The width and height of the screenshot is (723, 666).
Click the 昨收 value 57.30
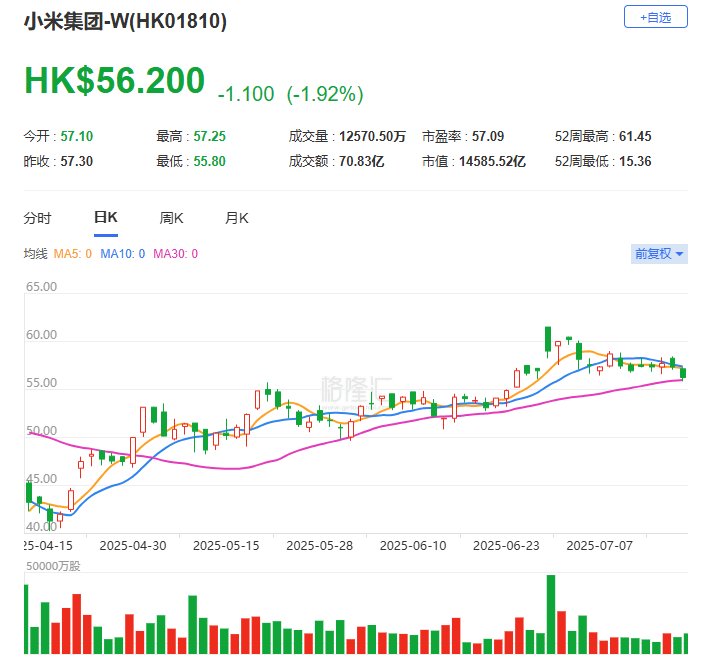[x=77, y=161]
